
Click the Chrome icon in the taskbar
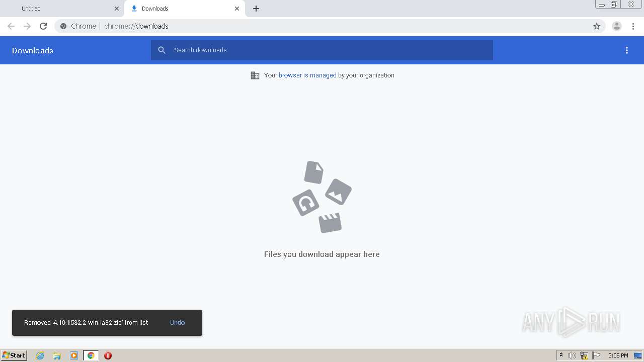click(91, 355)
